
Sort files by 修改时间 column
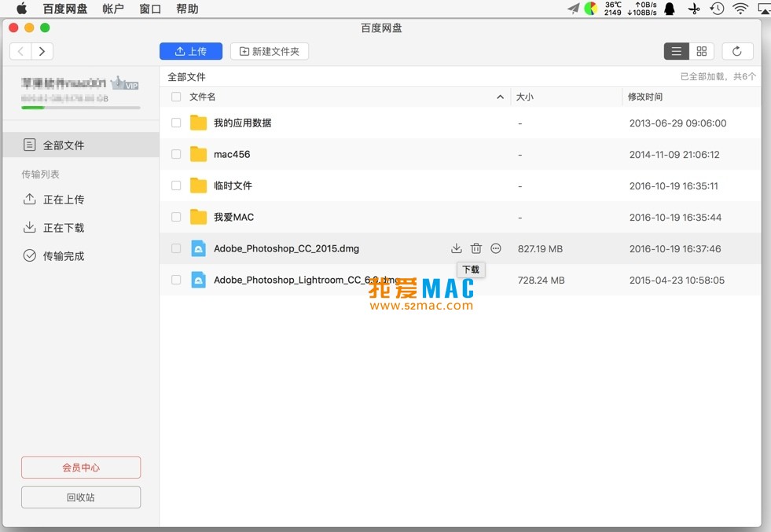click(x=645, y=97)
